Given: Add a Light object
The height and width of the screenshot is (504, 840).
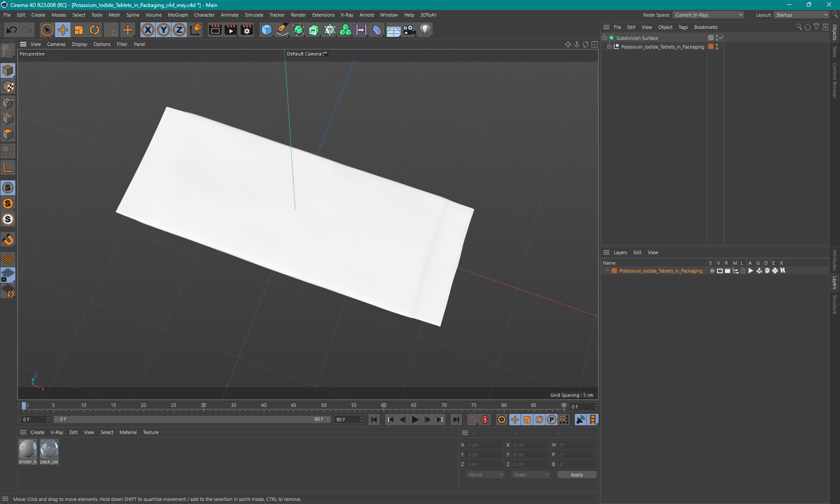Looking at the screenshot, I should (425, 30).
